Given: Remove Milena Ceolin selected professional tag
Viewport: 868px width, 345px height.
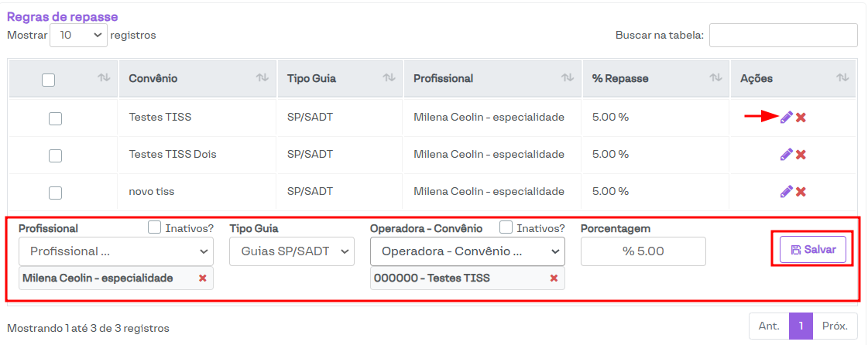Looking at the screenshot, I should pos(203,278).
